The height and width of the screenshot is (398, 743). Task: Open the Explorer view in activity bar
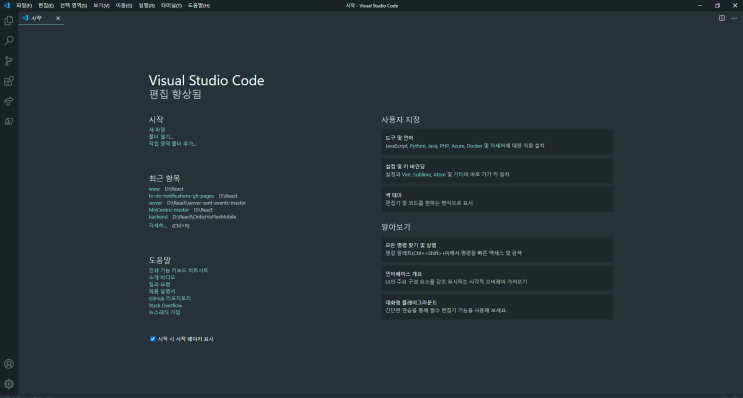(x=9, y=20)
